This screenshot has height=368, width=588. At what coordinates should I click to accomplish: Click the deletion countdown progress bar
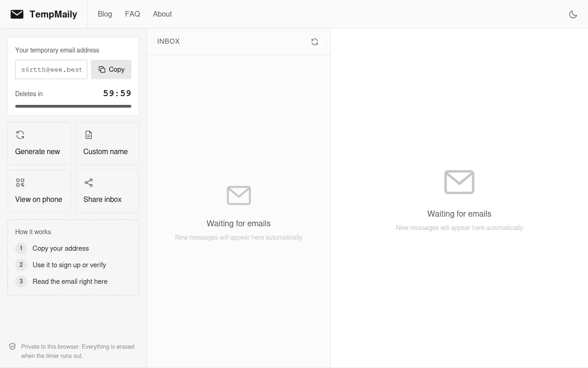pyautogui.click(x=73, y=106)
